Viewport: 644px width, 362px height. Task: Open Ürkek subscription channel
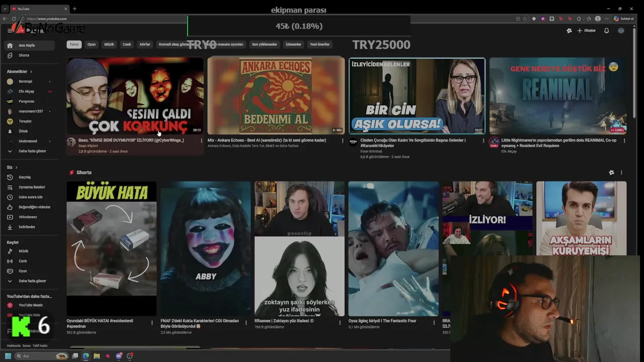(x=29, y=131)
